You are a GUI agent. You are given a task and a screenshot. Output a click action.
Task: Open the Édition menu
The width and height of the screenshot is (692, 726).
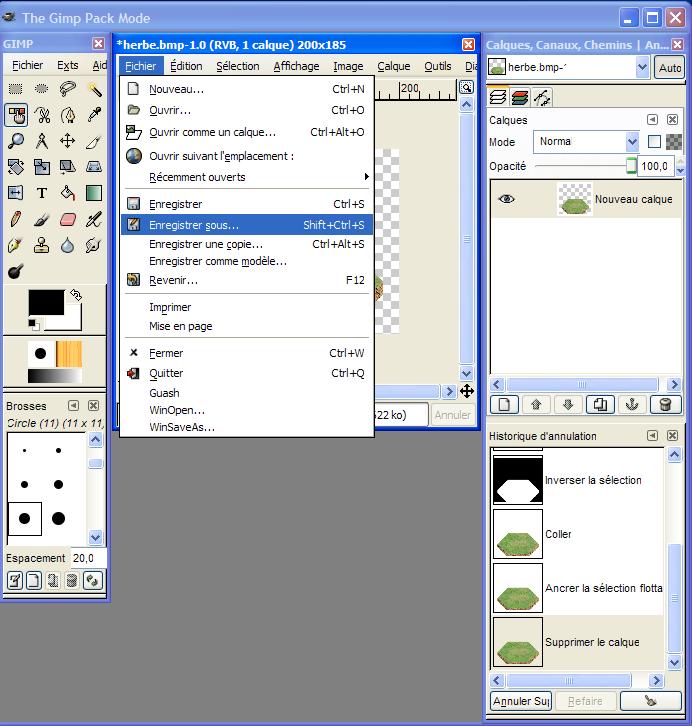point(186,66)
